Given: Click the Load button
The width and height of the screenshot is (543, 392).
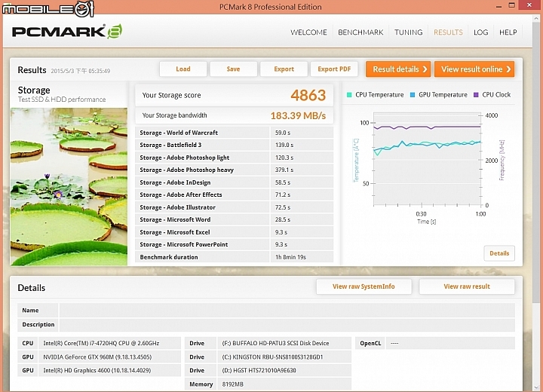Looking at the screenshot, I should [x=183, y=69].
